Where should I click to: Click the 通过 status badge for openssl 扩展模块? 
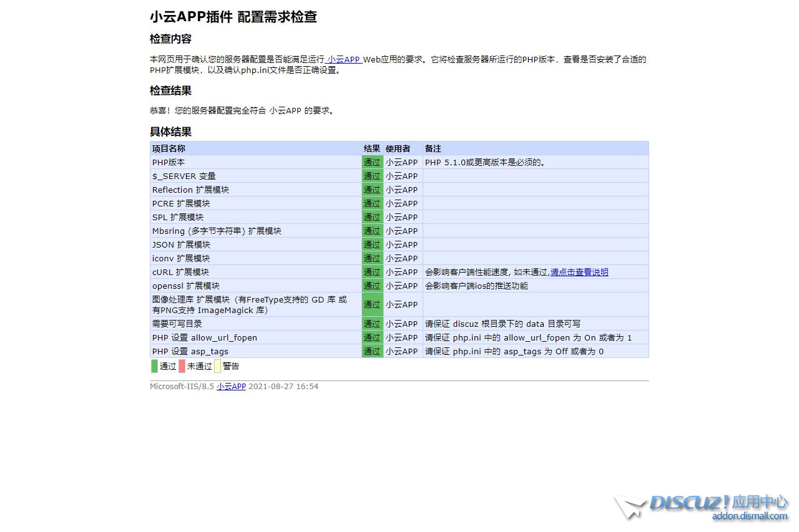coord(372,286)
